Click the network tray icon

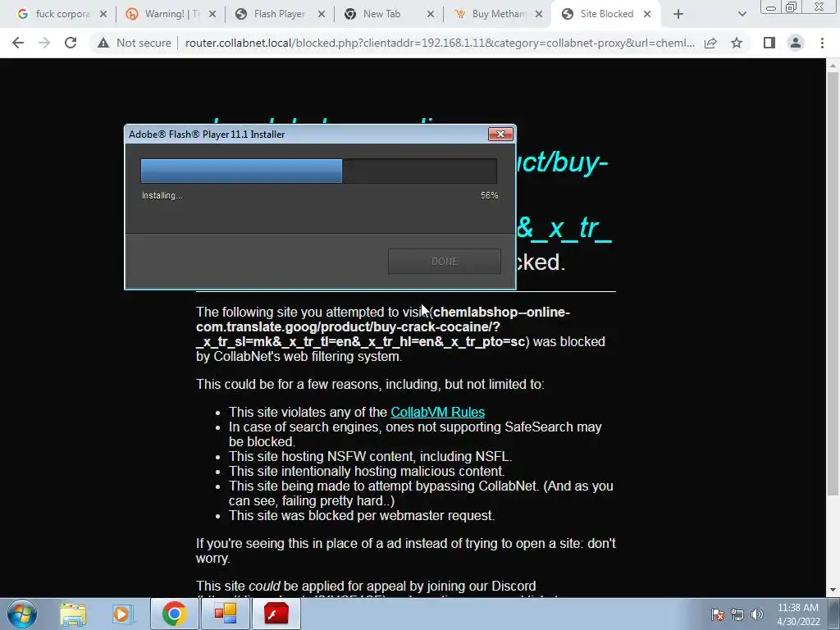[x=737, y=614]
